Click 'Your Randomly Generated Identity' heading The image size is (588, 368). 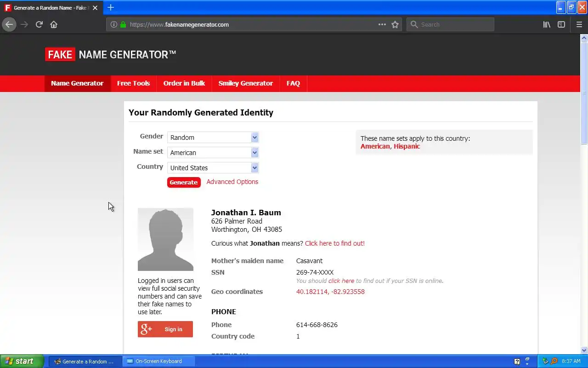point(201,113)
